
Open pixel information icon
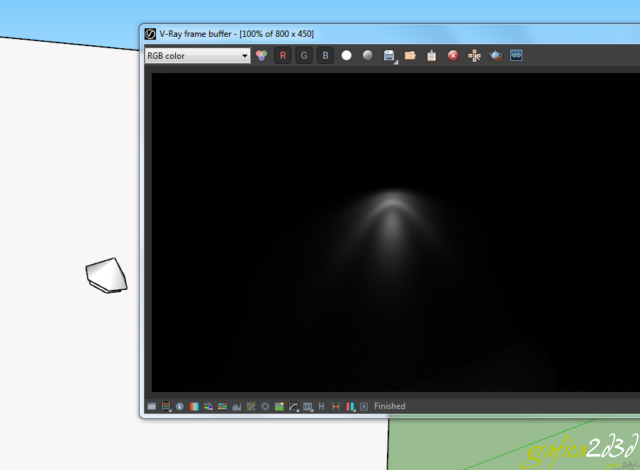(180, 406)
